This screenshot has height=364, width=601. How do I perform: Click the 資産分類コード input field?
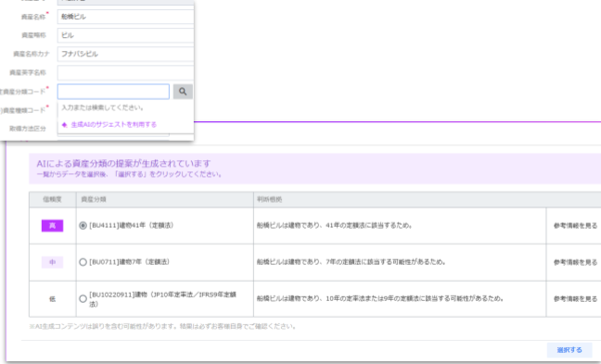113,92
